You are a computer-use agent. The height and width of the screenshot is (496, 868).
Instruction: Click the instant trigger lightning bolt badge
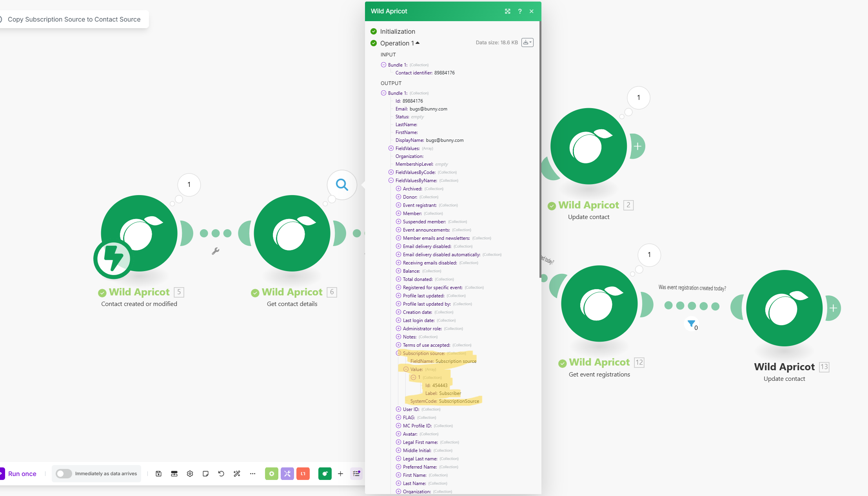[x=113, y=259]
